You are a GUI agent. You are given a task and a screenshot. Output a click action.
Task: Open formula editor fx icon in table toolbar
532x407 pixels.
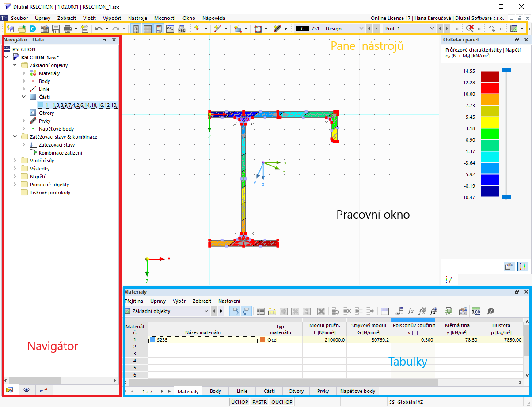[411, 311]
